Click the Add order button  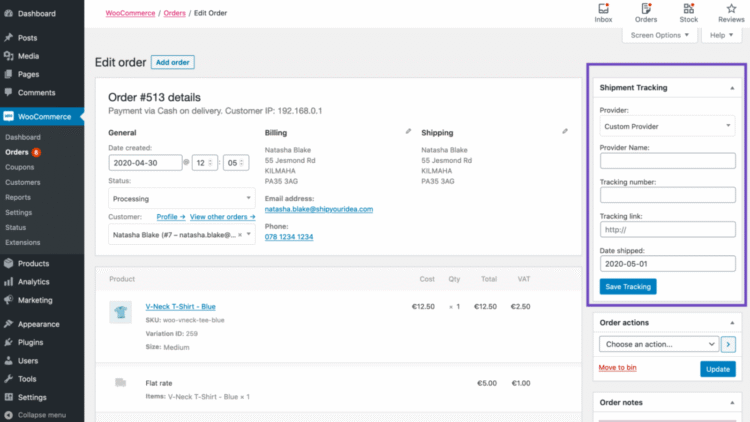(173, 62)
